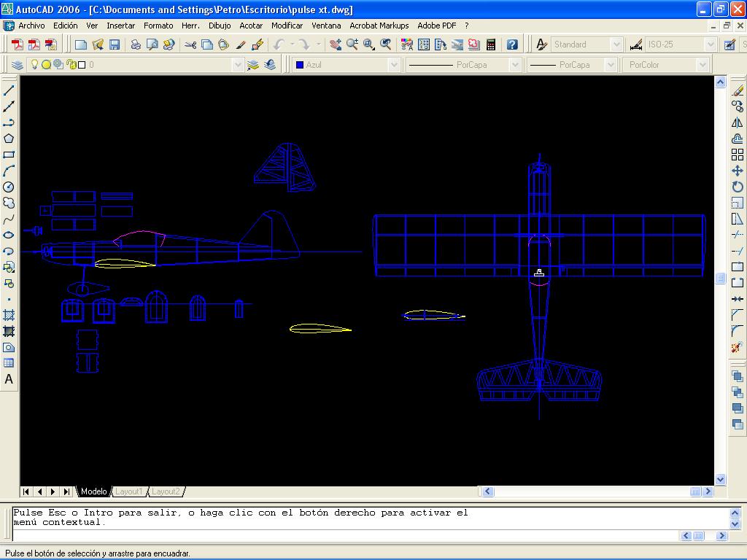Click the Move modify tool
This screenshot has height=560, width=747.
coord(738,171)
